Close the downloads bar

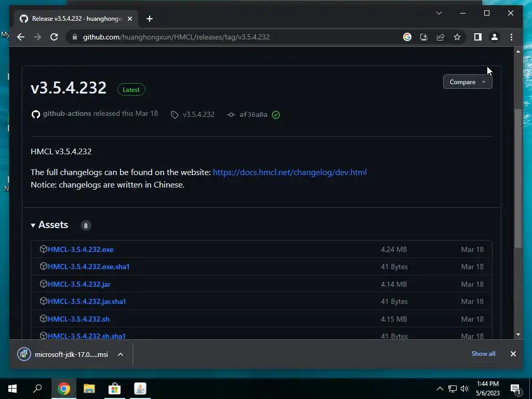pyautogui.click(x=513, y=354)
